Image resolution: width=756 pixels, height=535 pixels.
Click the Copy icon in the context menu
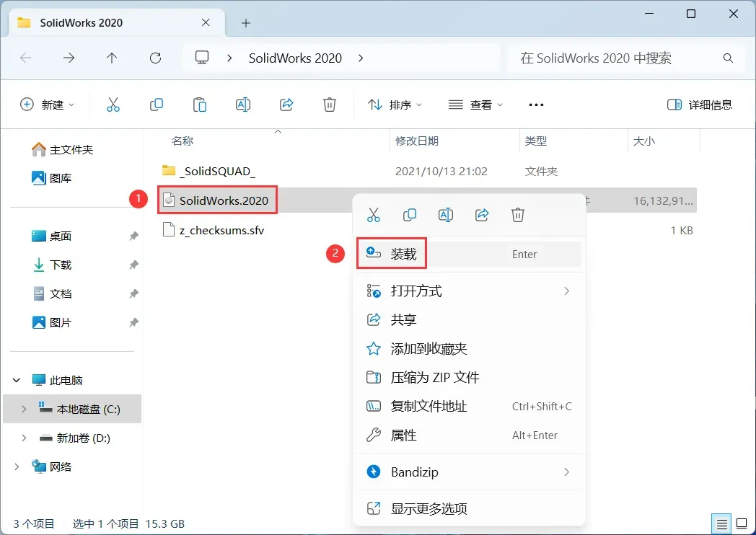pyautogui.click(x=410, y=215)
